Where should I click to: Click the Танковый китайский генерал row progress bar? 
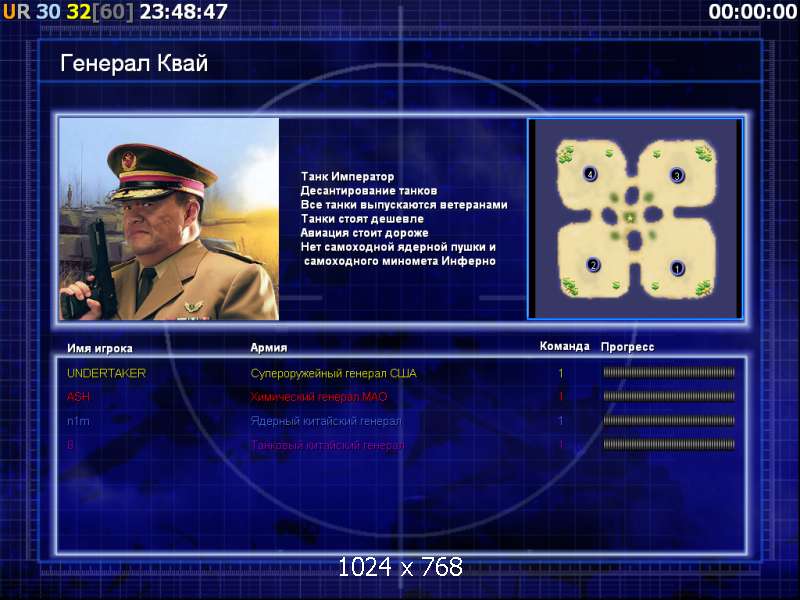pos(669,444)
